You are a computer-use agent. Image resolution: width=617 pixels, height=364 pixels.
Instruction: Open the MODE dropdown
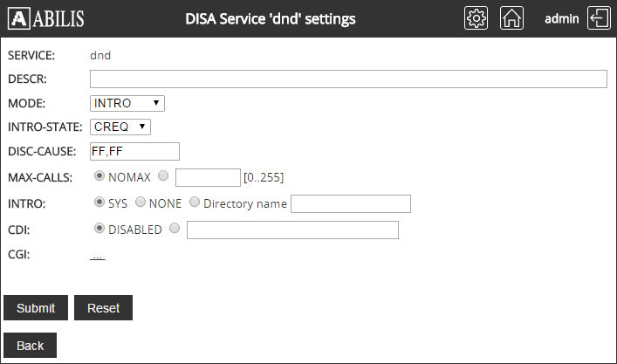[x=127, y=104]
